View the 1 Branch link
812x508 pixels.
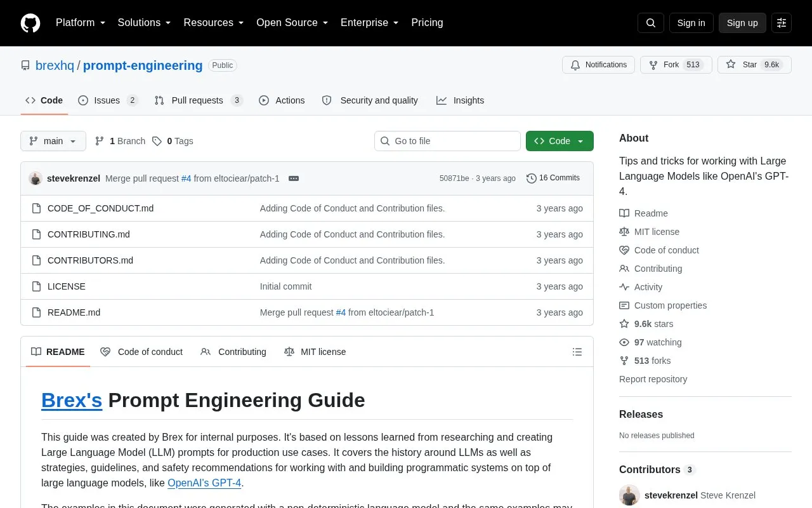[120, 141]
